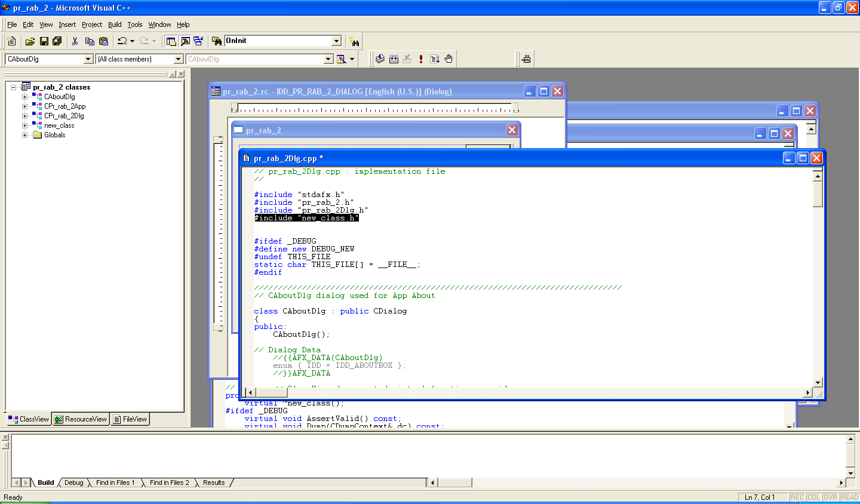Select new_class in the class tree
860x504 pixels.
pyautogui.click(x=59, y=125)
